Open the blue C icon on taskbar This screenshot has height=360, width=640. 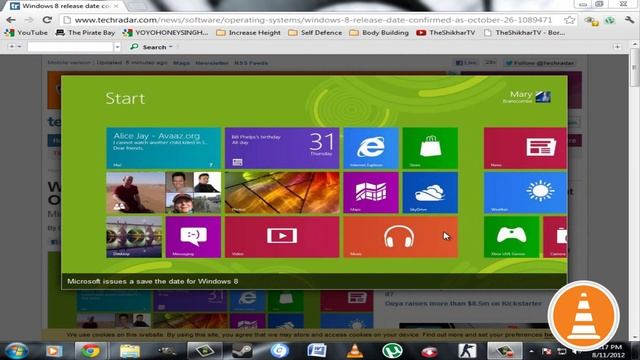(280, 351)
